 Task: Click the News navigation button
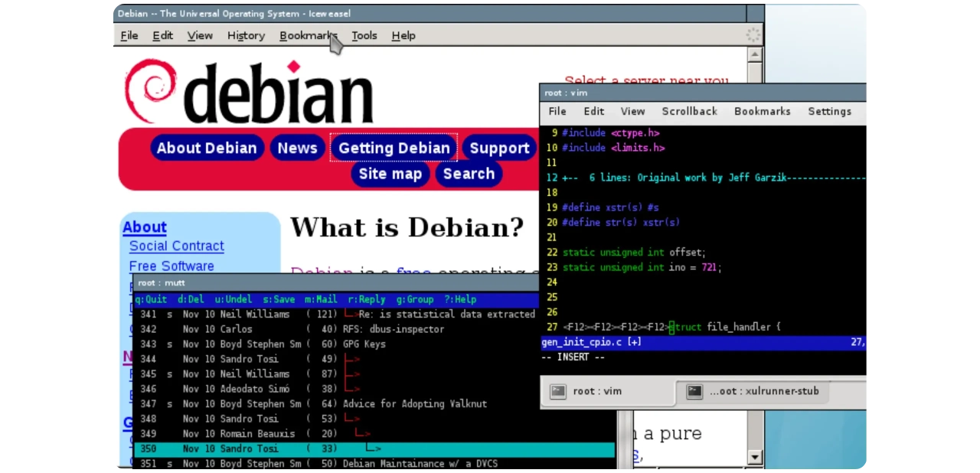[x=297, y=148]
